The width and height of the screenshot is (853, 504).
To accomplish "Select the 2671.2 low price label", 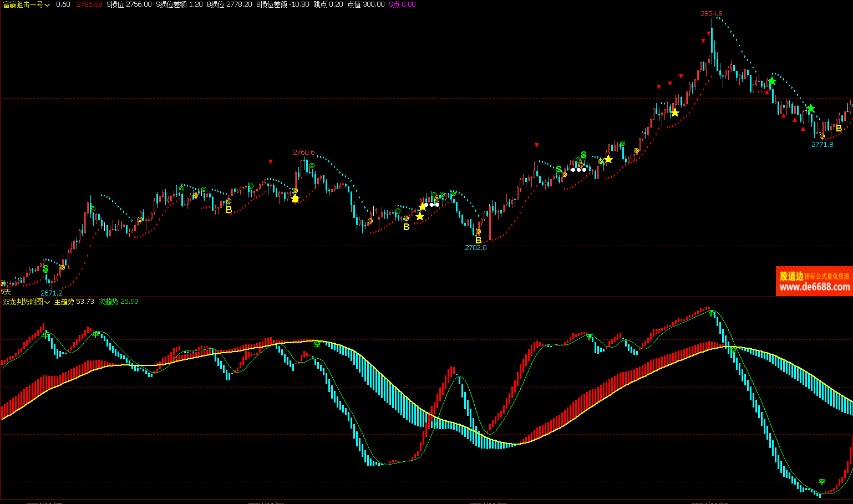I will click(52, 293).
